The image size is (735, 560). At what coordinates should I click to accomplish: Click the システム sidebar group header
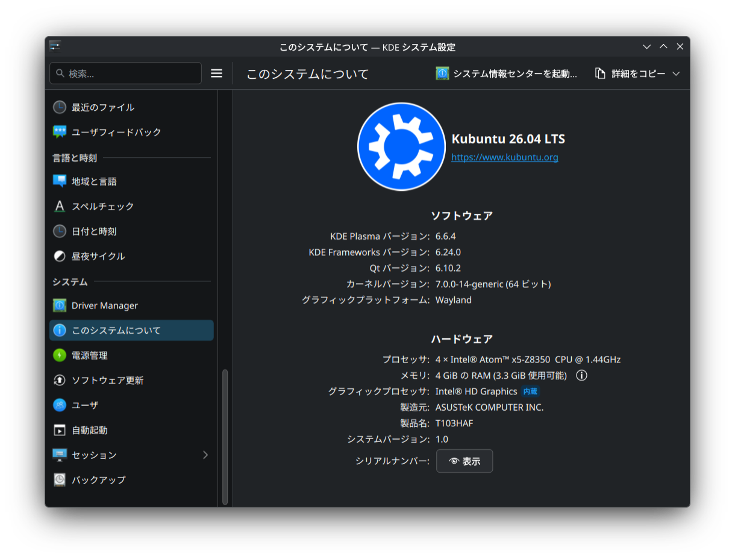[x=70, y=282]
